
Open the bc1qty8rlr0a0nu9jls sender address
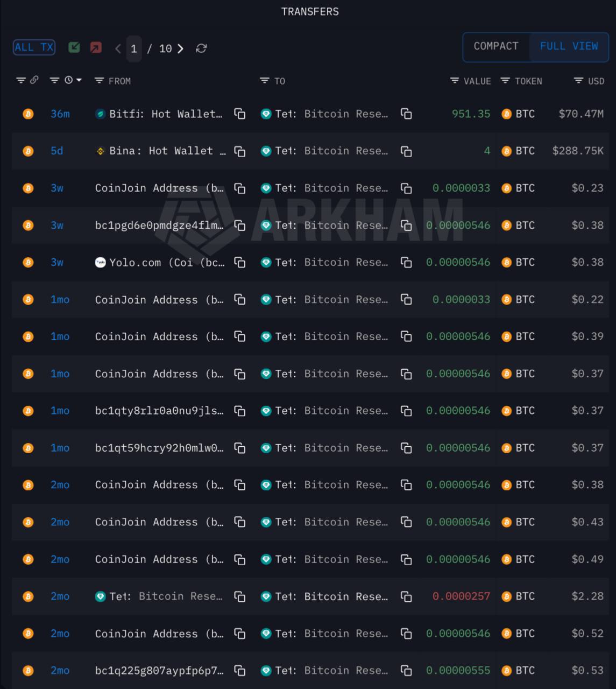159,411
